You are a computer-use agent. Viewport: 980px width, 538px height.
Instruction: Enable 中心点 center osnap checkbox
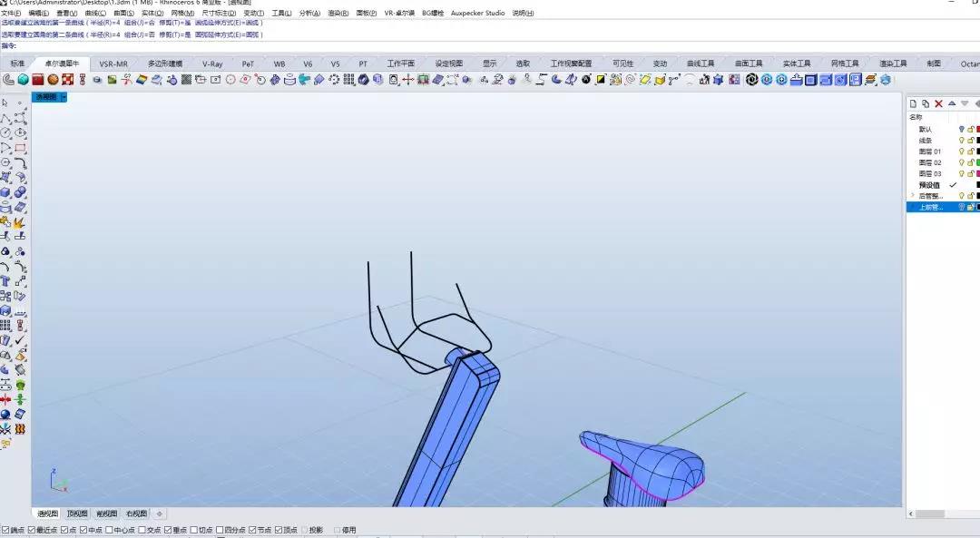click(x=110, y=530)
